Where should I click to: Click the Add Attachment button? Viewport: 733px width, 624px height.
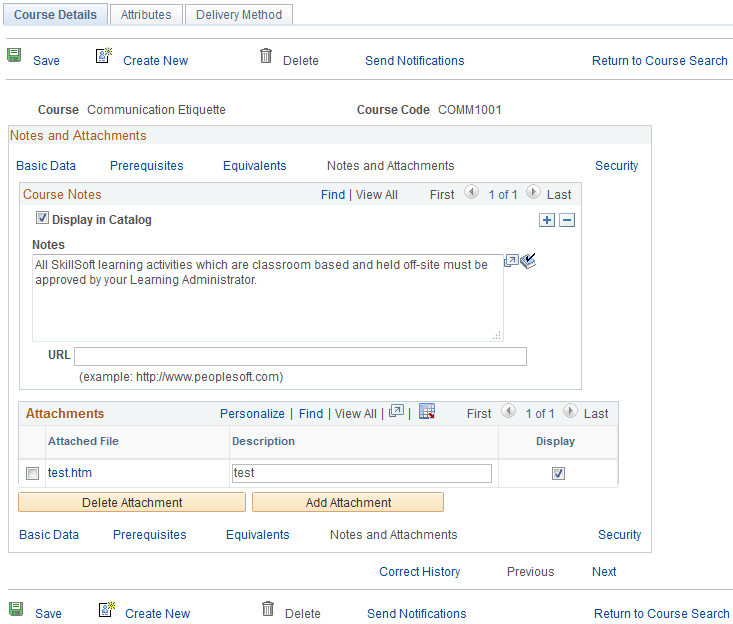coord(347,502)
